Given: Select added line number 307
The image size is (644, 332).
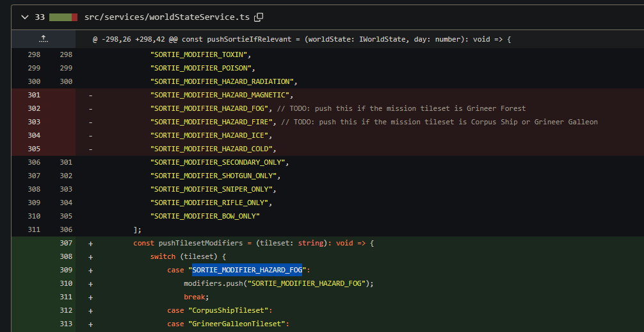Looking at the screenshot, I should point(65,243).
